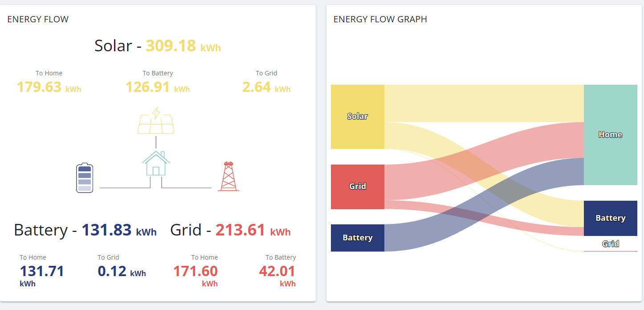Click Battery To Grid 0.12 kWh value
644x310 pixels.
(x=122, y=271)
